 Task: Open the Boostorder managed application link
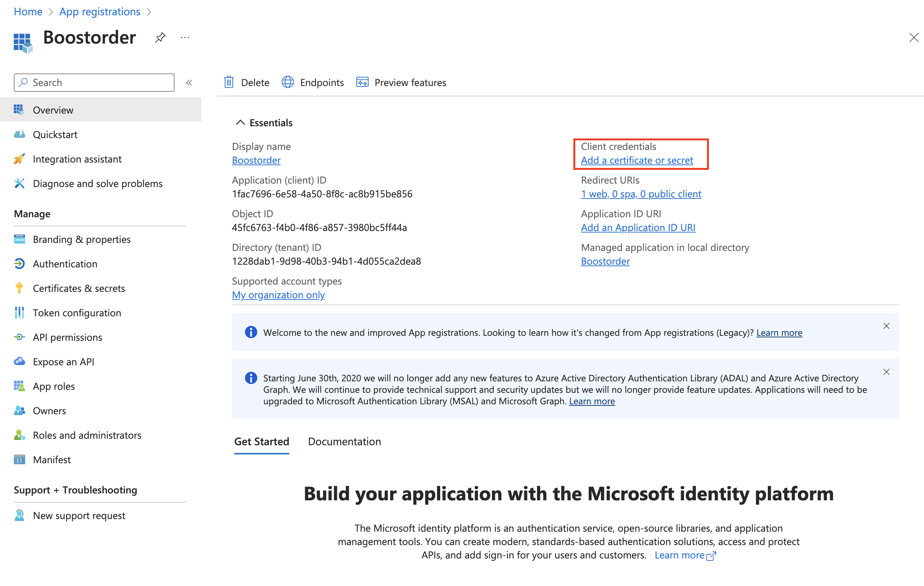coord(605,261)
